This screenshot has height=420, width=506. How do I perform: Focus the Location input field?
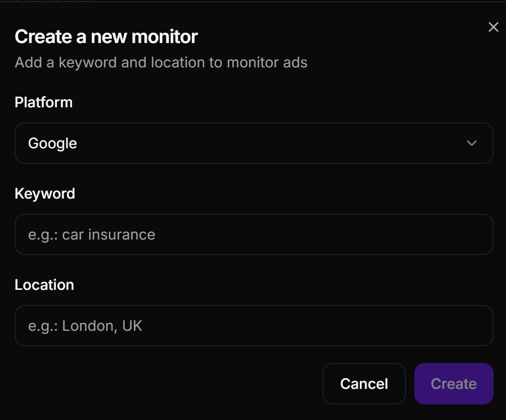[x=254, y=326]
